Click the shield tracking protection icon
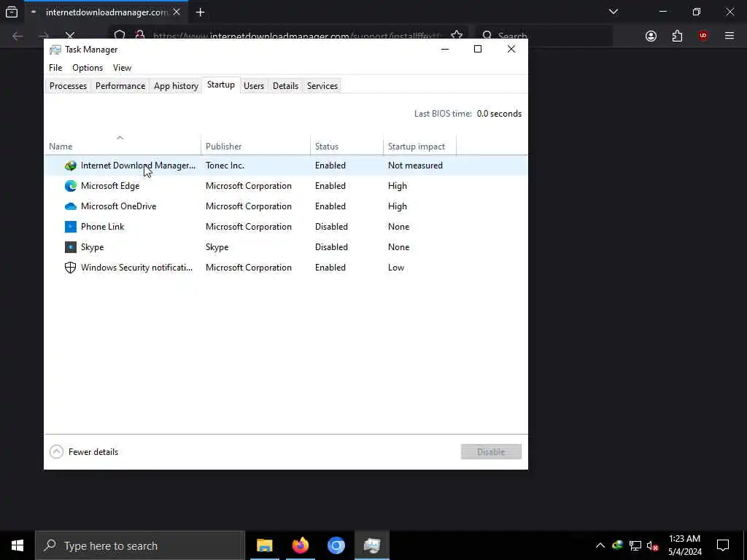This screenshot has width=747, height=560. (120, 36)
